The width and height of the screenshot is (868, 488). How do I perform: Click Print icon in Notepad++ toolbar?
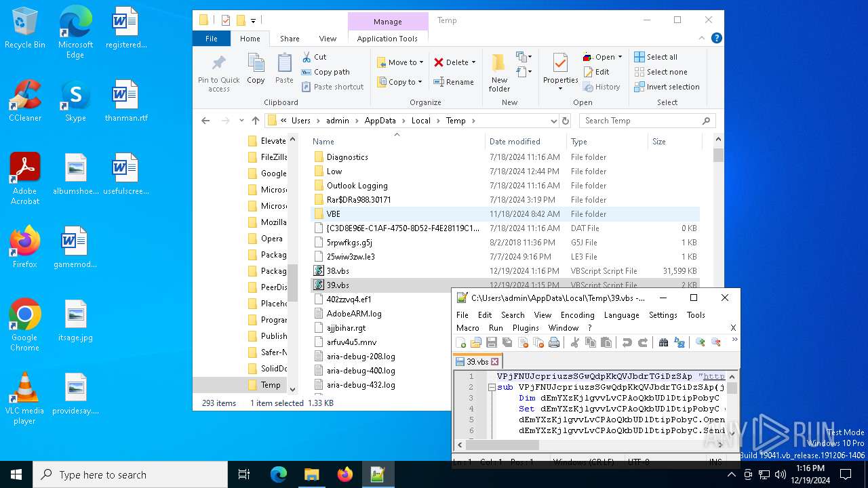tap(554, 343)
